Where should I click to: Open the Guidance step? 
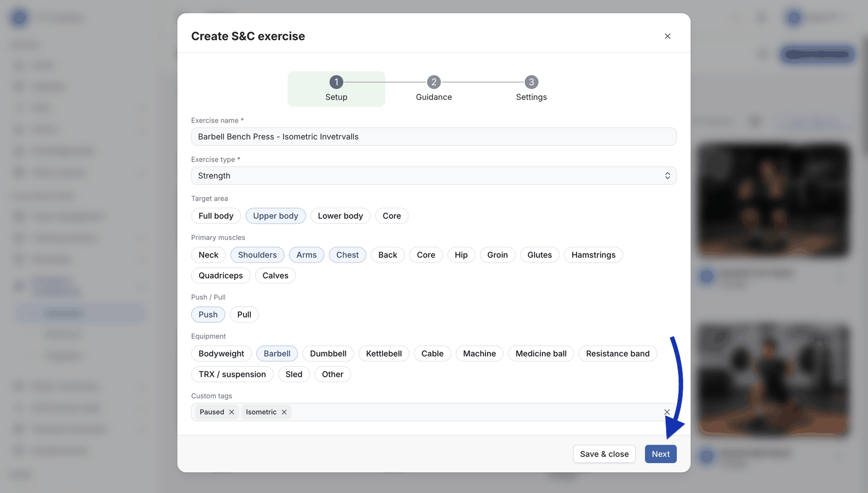434,89
